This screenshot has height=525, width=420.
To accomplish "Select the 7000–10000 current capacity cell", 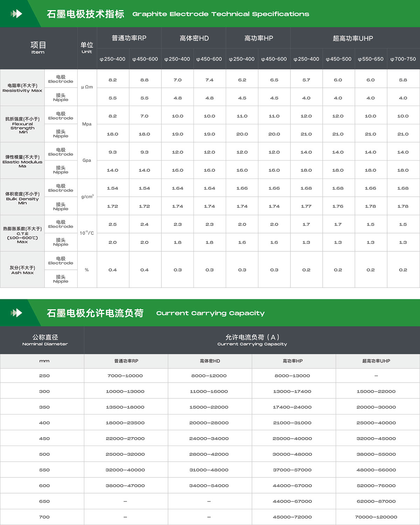I will [x=125, y=376].
